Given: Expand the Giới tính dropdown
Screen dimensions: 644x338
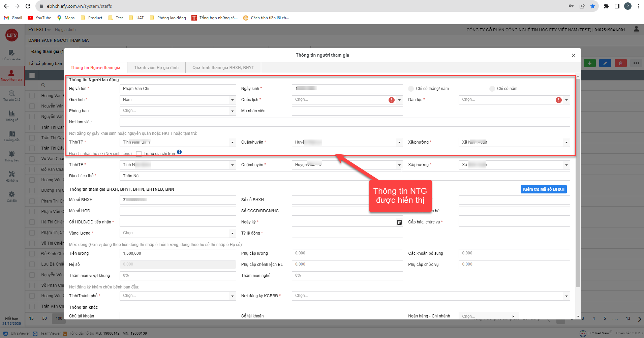Looking at the screenshot, I should 232,100.
